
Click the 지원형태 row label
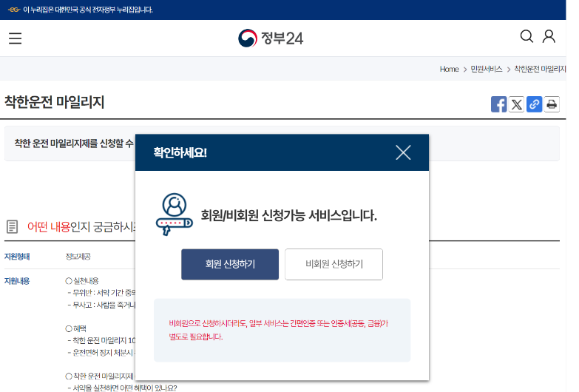pyautogui.click(x=17, y=257)
